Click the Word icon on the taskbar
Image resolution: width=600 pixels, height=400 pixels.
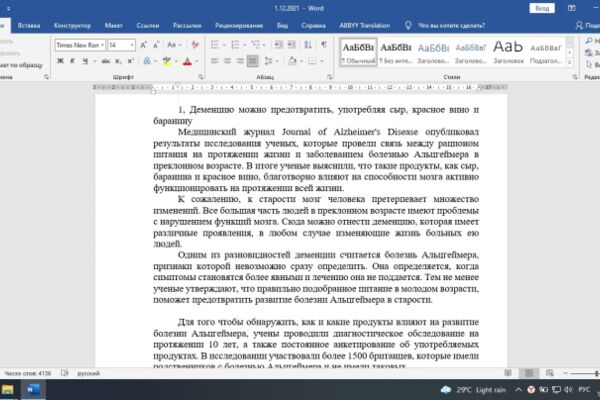pyautogui.click(x=33, y=390)
